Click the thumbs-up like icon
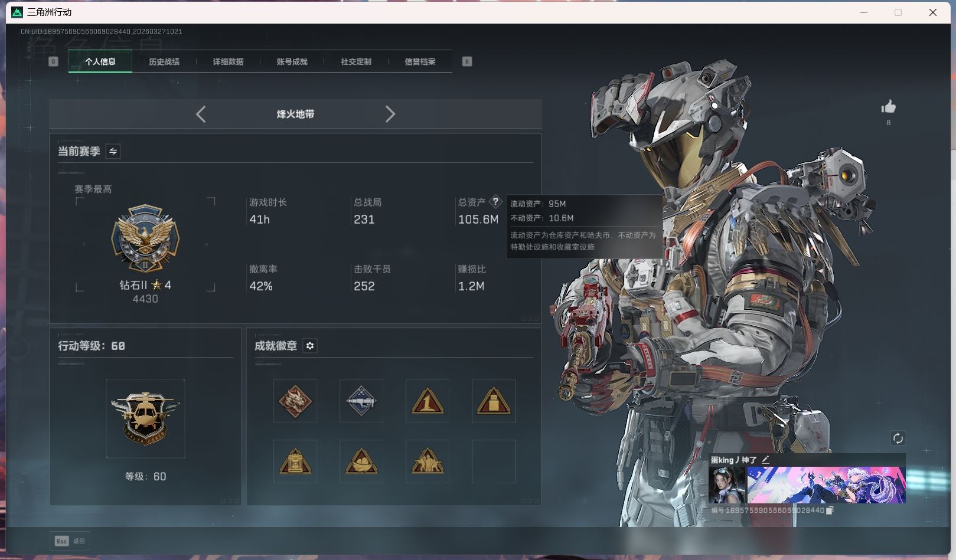Viewport: 956px width, 560px height. pyautogui.click(x=888, y=107)
